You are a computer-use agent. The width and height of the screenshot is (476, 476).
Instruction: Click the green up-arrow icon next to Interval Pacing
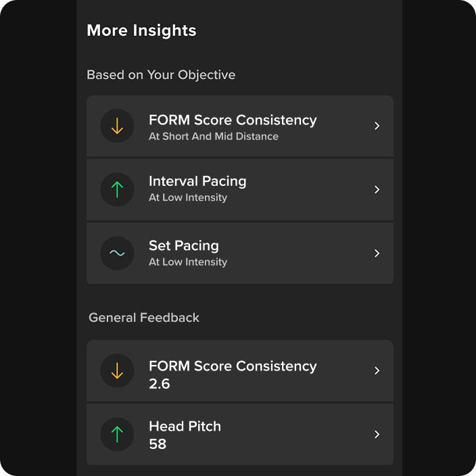tap(117, 189)
